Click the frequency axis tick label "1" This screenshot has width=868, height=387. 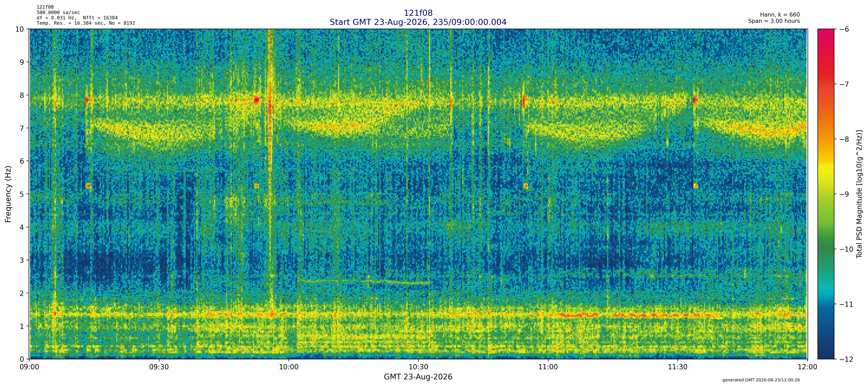pos(22,326)
